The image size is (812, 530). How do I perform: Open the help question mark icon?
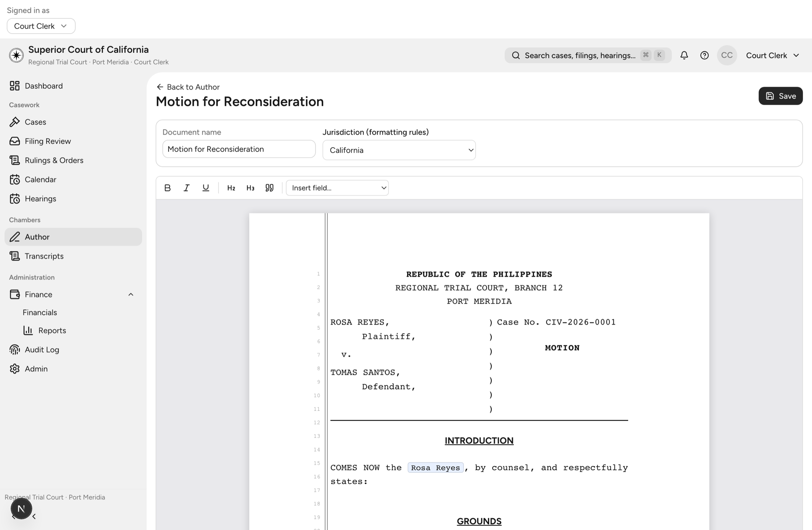pos(704,55)
